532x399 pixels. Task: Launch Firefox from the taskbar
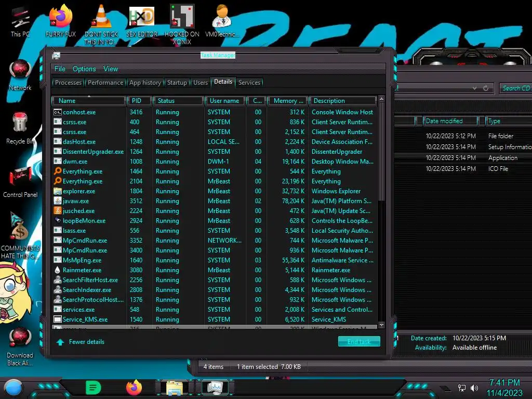(x=134, y=388)
